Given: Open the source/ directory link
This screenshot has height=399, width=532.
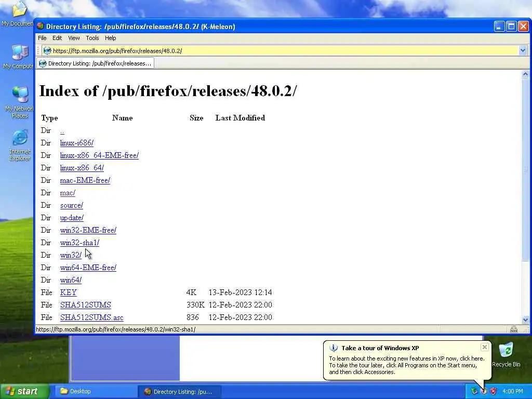Looking at the screenshot, I should 72,205.
